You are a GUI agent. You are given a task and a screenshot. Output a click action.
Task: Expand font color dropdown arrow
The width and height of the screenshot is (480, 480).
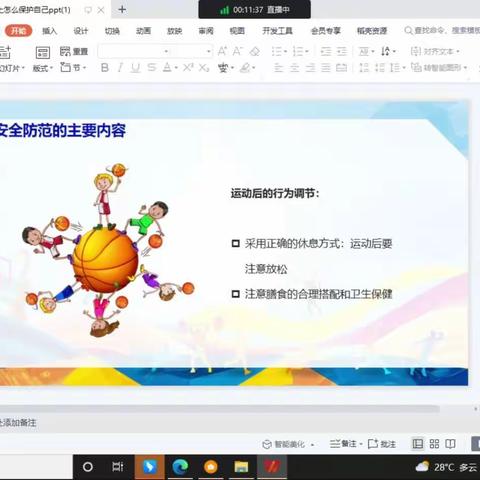tap(176, 68)
